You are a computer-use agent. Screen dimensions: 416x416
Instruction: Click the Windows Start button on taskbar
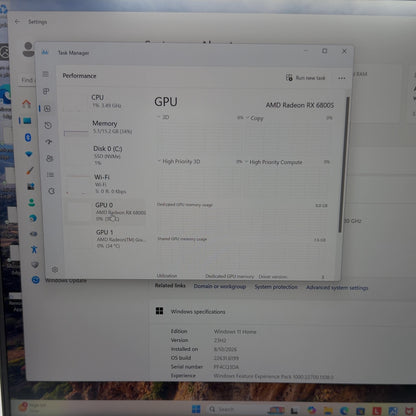(196, 409)
